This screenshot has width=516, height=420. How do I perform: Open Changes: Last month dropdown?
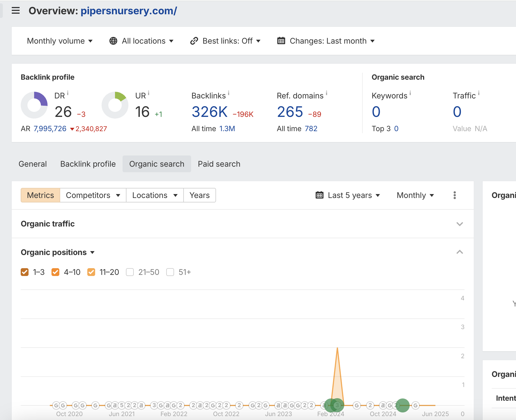326,41
